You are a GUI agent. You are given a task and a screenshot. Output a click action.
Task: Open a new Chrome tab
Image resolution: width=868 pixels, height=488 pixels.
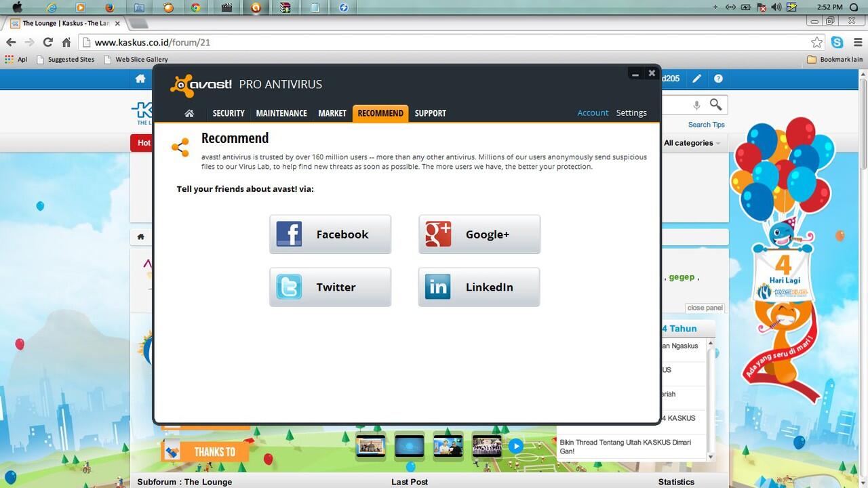pyautogui.click(x=138, y=23)
